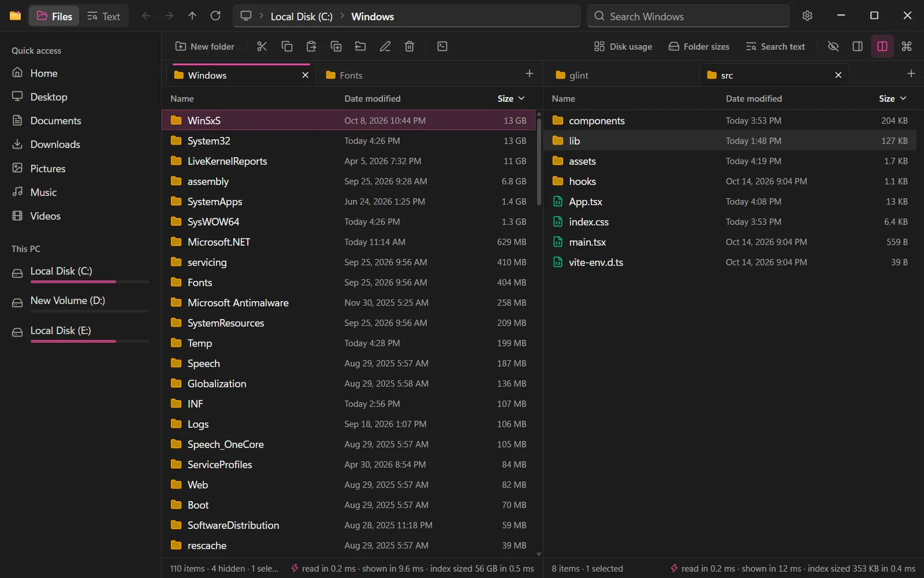This screenshot has width=924, height=578.
Task: Go back with the left arrow
Action: click(x=146, y=16)
